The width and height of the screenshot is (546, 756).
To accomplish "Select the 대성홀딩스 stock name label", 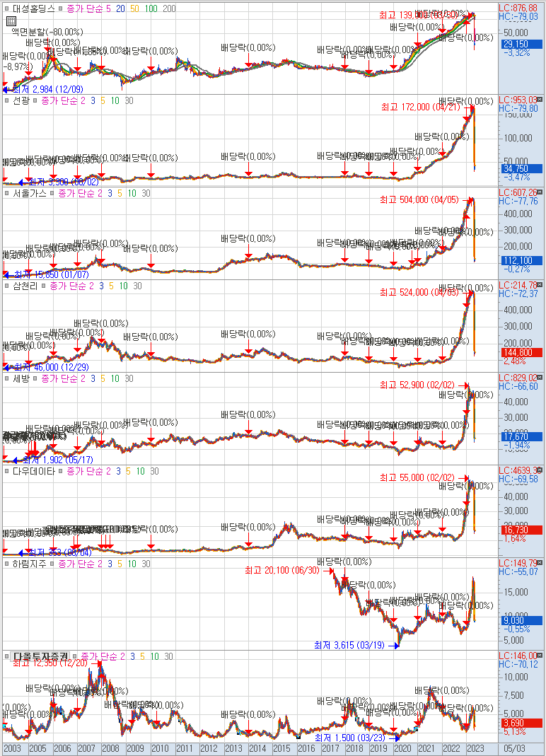I will (x=34, y=8).
